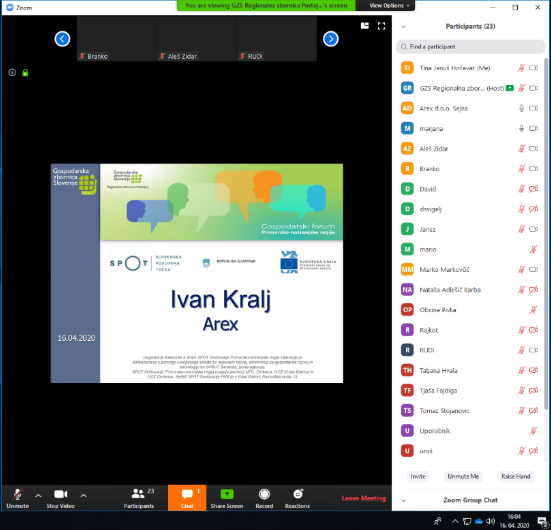Image resolution: width=551 pixels, height=530 pixels.
Task: Show hidden tray icons arrow
Action: click(x=455, y=521)
